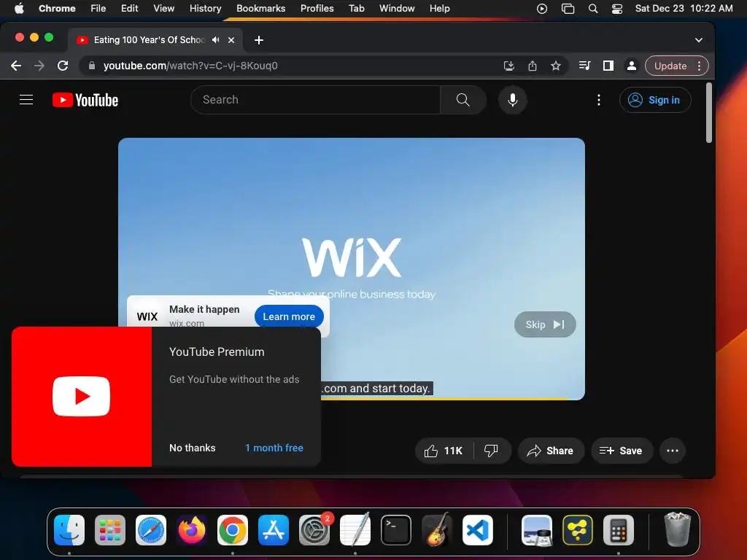Image resolution: width=747 pixels, height=560 pixels.
Task: Click the YouTube Premium red thumbnail
Action: tap(82, 396)
